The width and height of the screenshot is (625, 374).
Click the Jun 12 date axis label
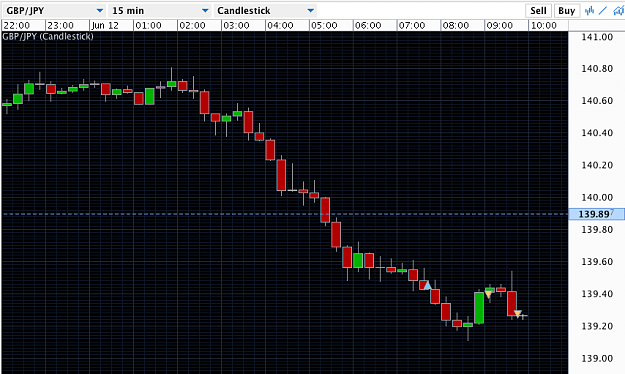point(105,26)
